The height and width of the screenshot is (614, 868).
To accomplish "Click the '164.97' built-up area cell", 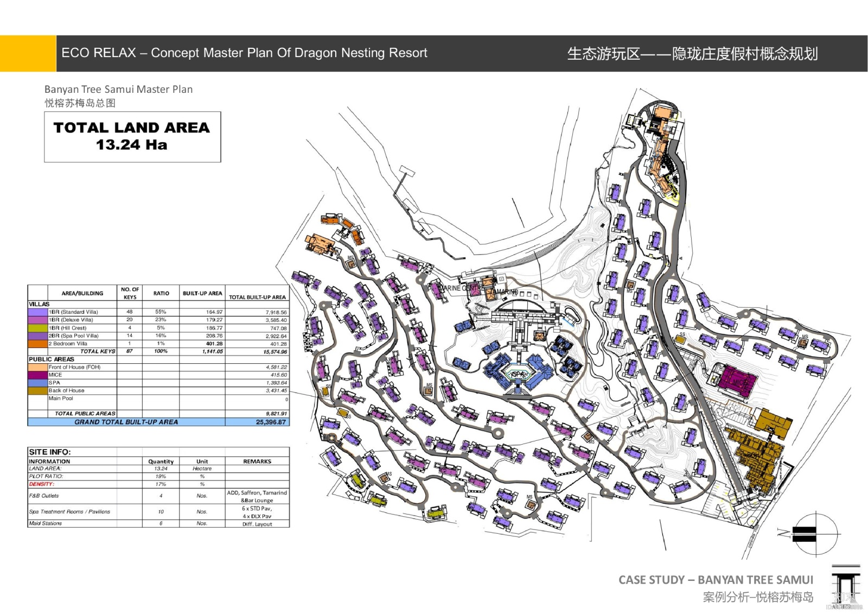I will click(x=214, y=312).
